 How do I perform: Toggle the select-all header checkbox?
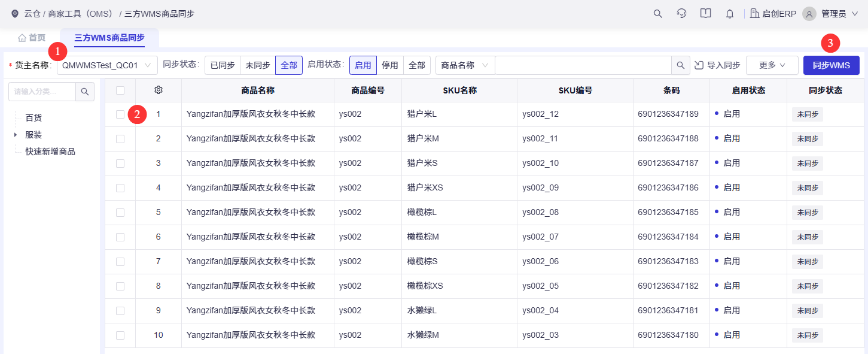pyautogui.click(x=120, y=90)
